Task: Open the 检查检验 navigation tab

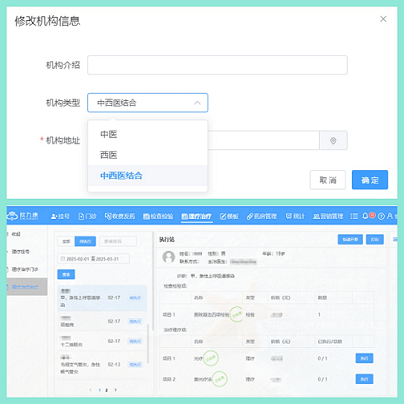Action: pyautogui.click(x=158, y=216)
